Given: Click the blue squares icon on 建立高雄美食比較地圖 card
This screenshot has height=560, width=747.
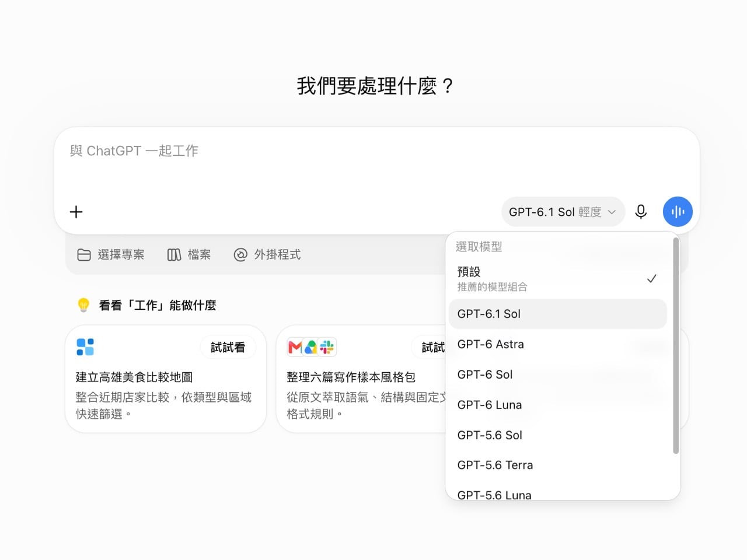Looking at the screenshot, I should 85,347.
